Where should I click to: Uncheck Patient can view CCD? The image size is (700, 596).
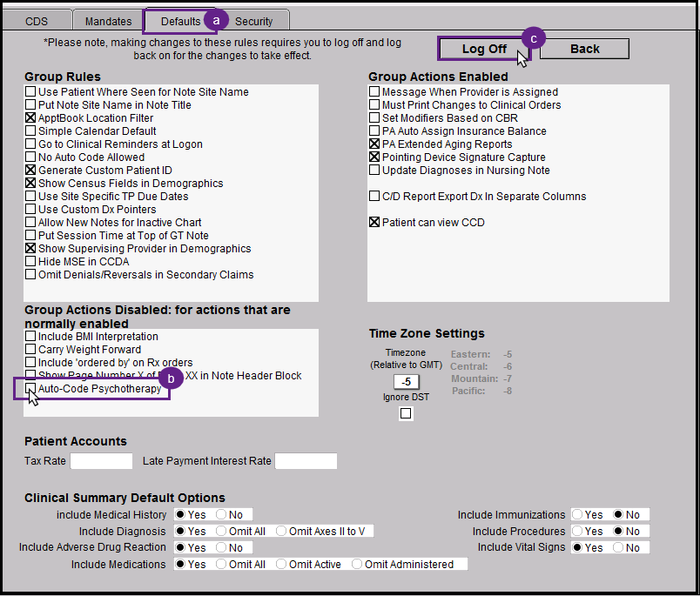[375, 223]
